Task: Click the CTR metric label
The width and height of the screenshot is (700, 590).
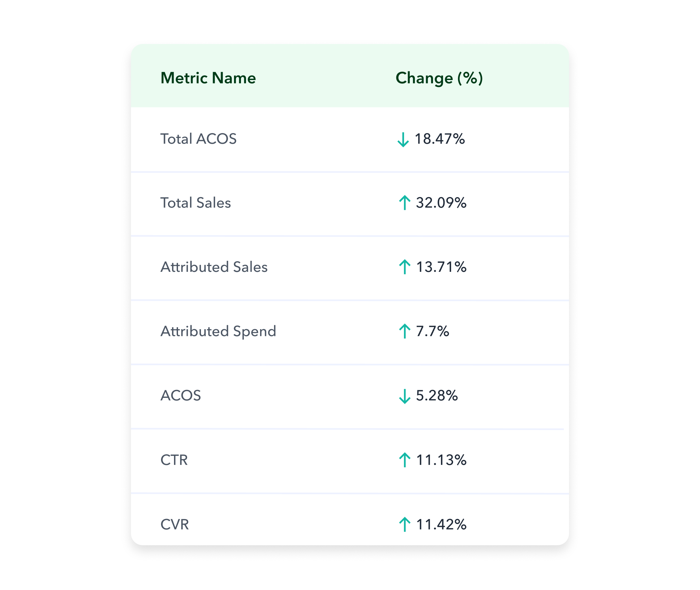Action: pyautogui.click(x=174, y=460)
